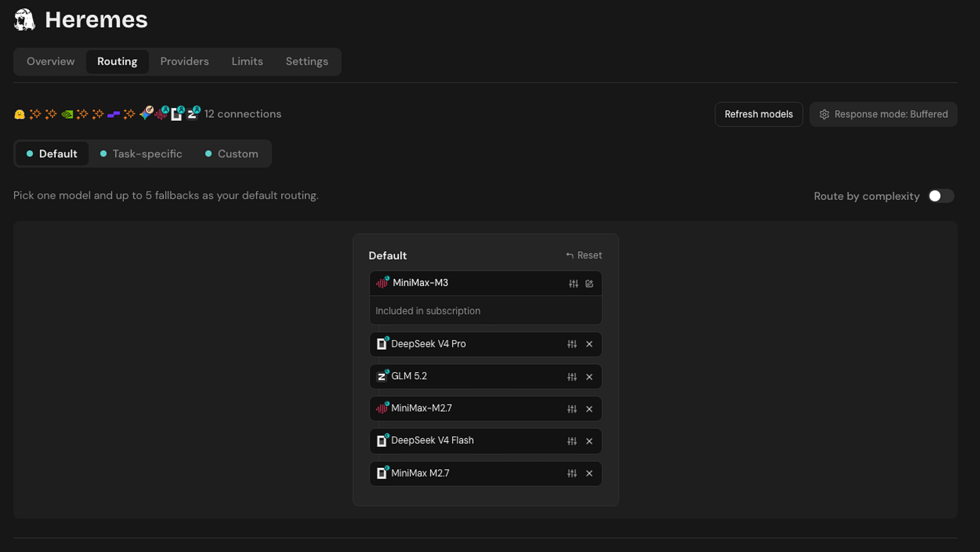Click the "12 connections" label
Screen dimensions: 980x552
click(x=243, y=114)
